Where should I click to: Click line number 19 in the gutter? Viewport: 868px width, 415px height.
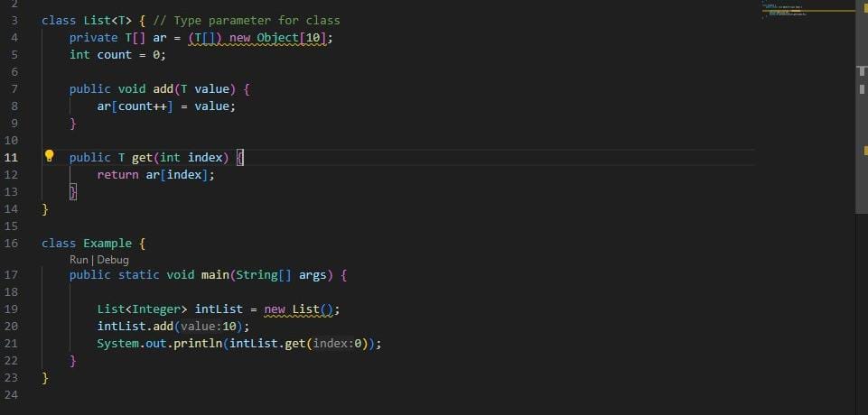(11, 309)
